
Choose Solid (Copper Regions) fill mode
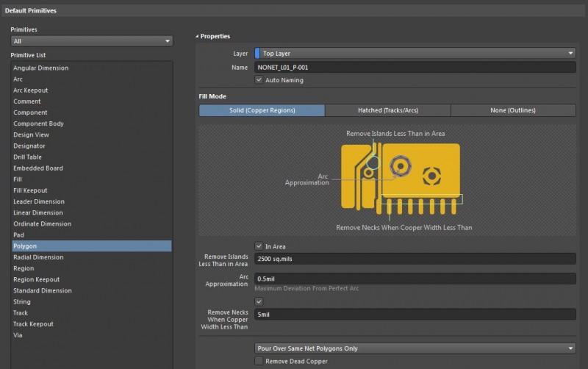coord(262,110)
